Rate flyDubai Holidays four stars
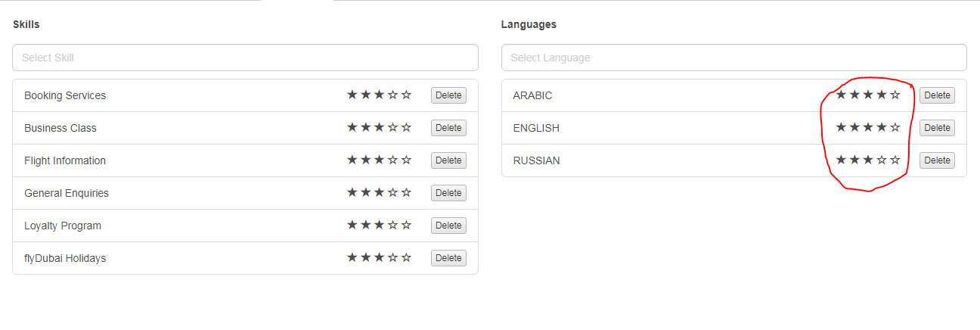 pos(393,258)
